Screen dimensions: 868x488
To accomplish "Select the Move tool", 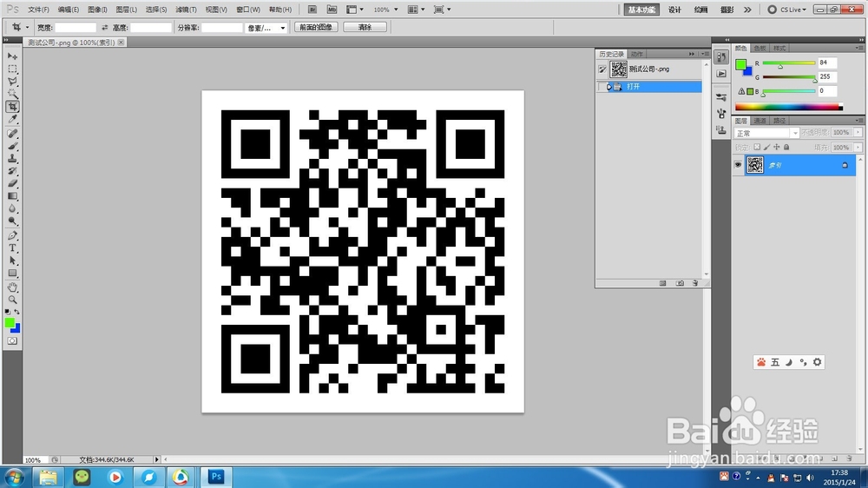I will (12, 56).
